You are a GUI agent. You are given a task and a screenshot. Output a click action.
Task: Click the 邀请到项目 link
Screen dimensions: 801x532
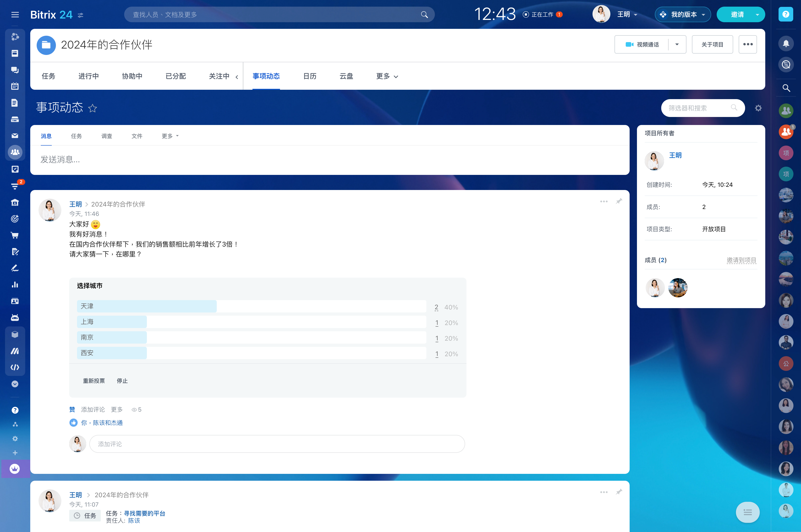click(741, 260)
